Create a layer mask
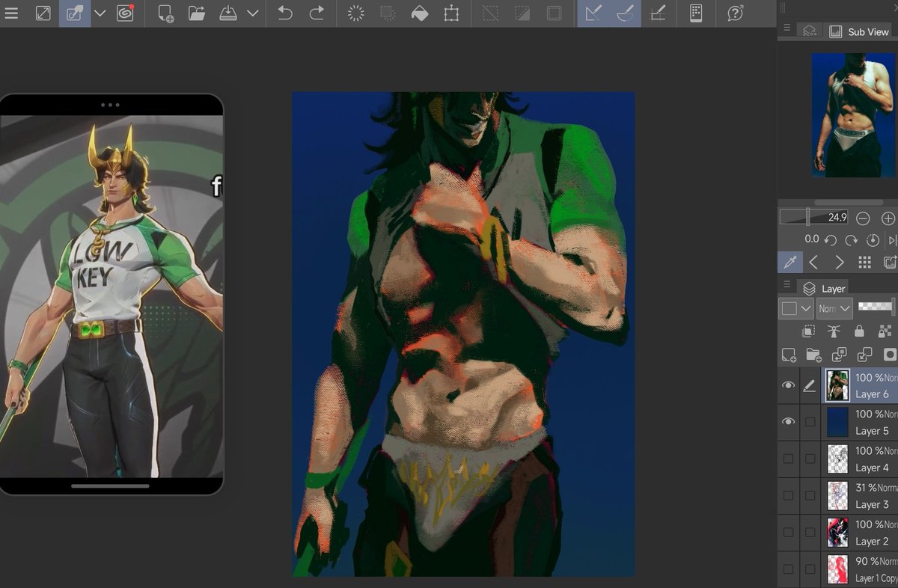 890,355
